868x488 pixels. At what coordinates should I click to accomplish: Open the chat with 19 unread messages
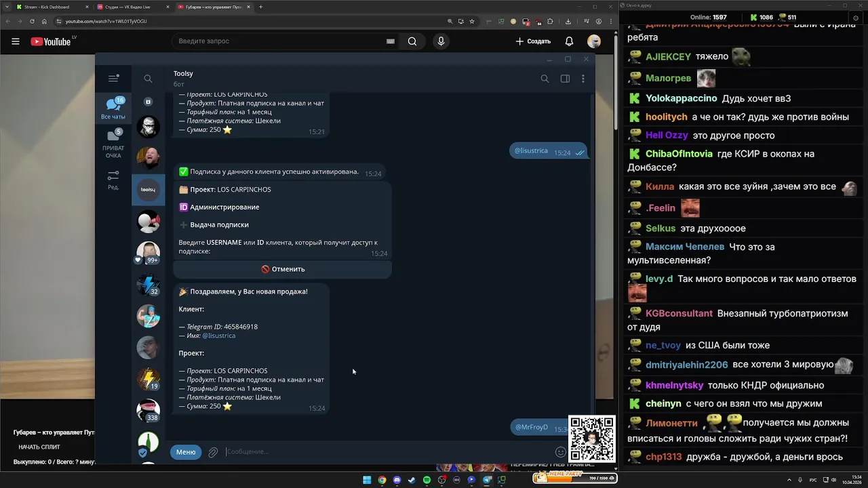[148, 379]
